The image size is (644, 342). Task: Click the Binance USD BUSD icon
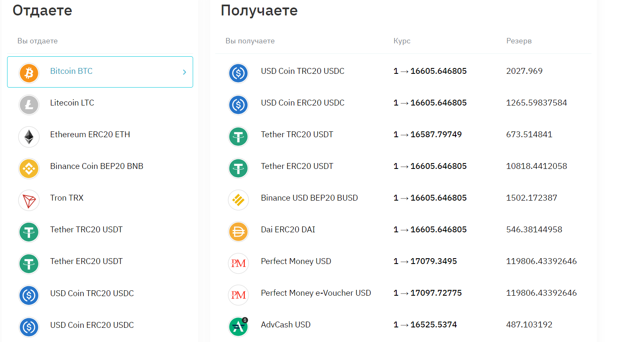point(238,200)
